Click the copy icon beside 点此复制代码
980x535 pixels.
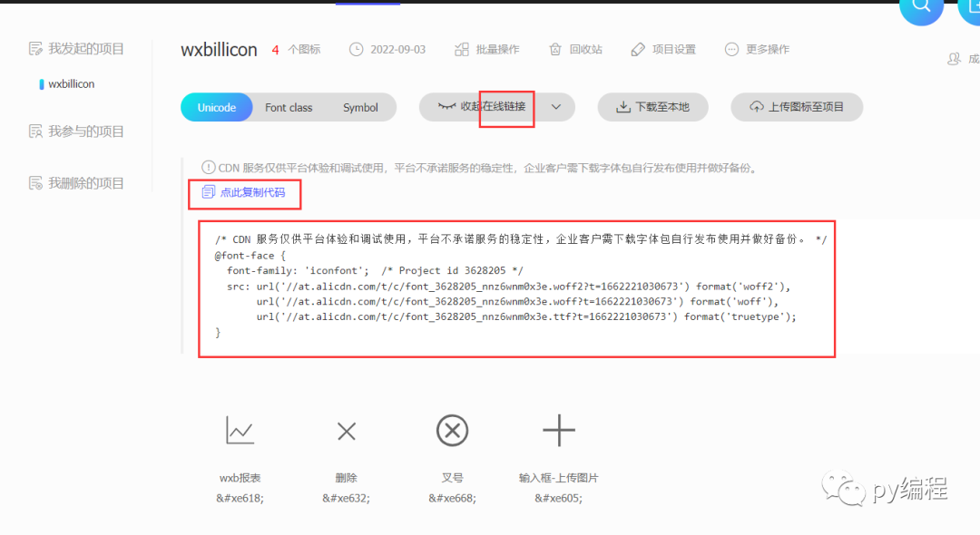(208, 192)
